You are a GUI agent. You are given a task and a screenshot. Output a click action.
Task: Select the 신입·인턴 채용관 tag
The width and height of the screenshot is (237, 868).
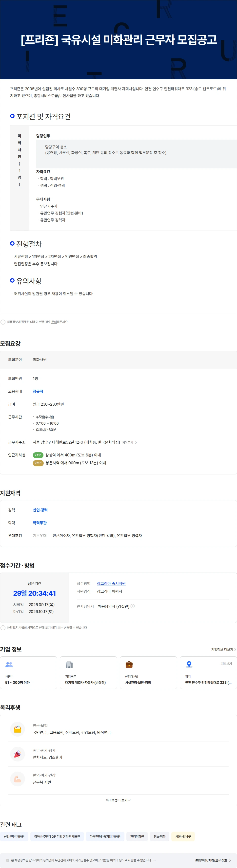tap(14, 836)
